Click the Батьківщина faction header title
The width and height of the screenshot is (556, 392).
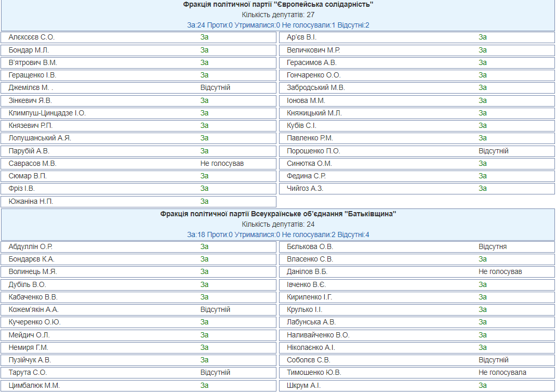pyautogui.click(x=278, y=214)
